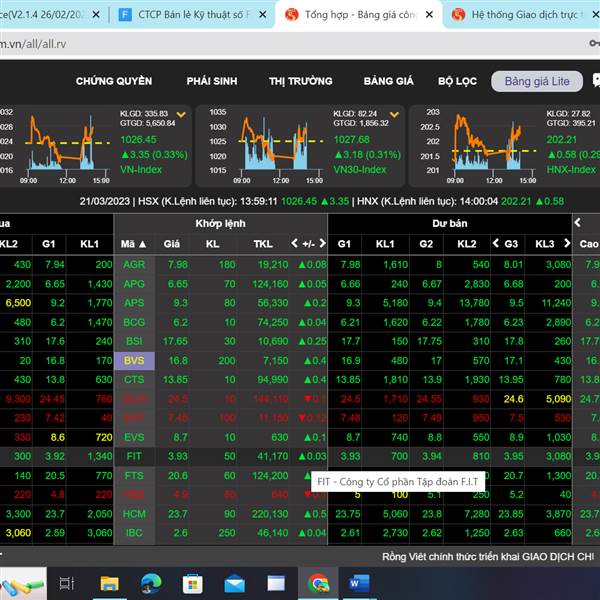The image size is (600, 600).
Task: Click right arrow beside +/- column header
Action: click(322, 243)
